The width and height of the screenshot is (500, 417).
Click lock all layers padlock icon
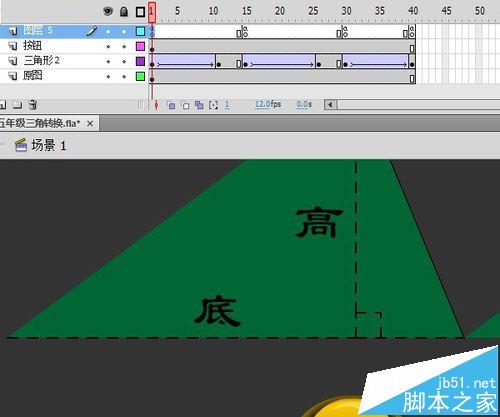click(124, 12)
